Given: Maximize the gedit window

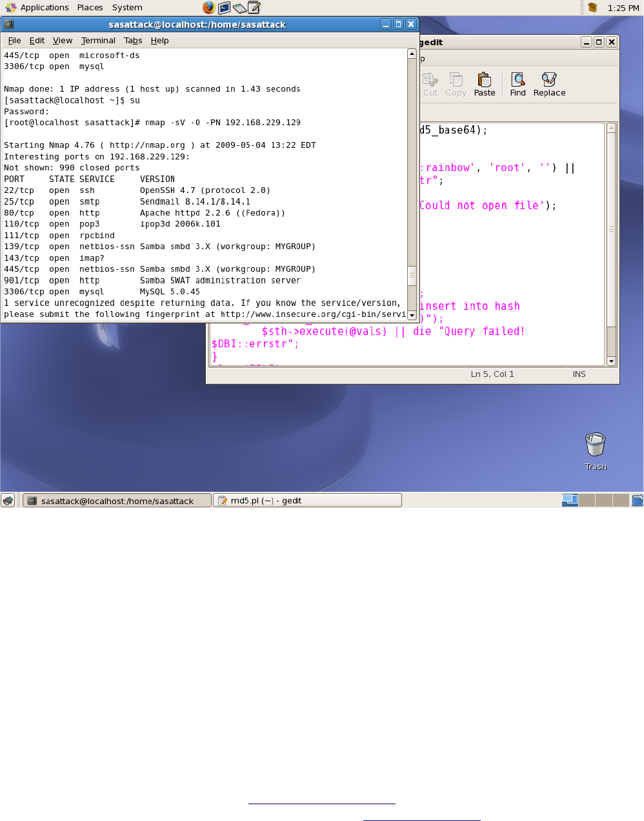Looking at the screenshot, I should (x=599, y=42).
